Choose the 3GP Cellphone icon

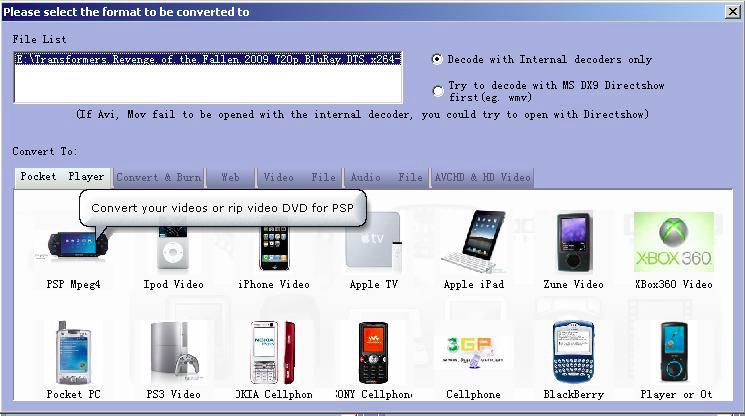[x=473, y=352]
